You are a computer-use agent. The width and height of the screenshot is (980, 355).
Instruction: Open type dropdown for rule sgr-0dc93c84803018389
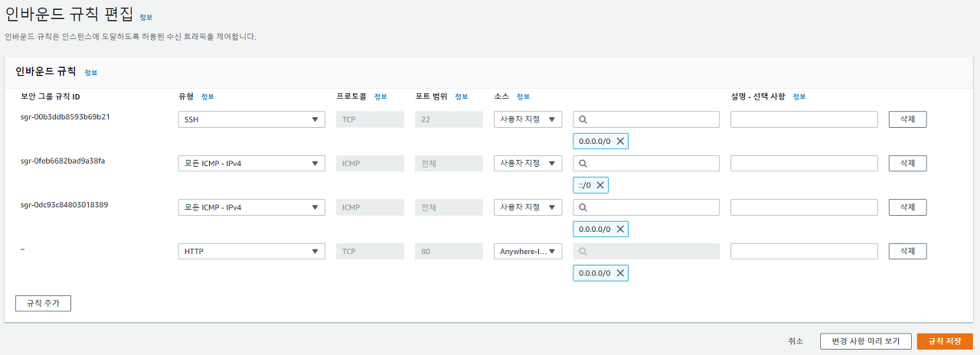click(x=251, y=207)
